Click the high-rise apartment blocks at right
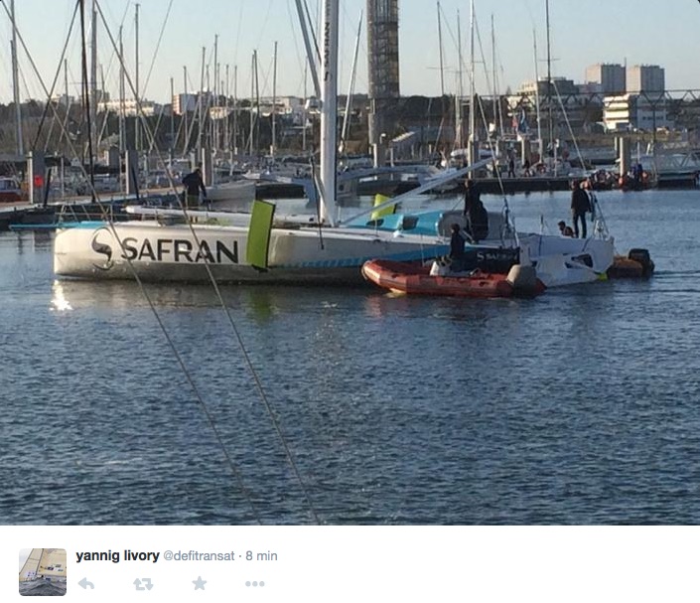Image resolution: width=700 pixels, height=603 pixels. pyautogui.click(x=625, y=79)
